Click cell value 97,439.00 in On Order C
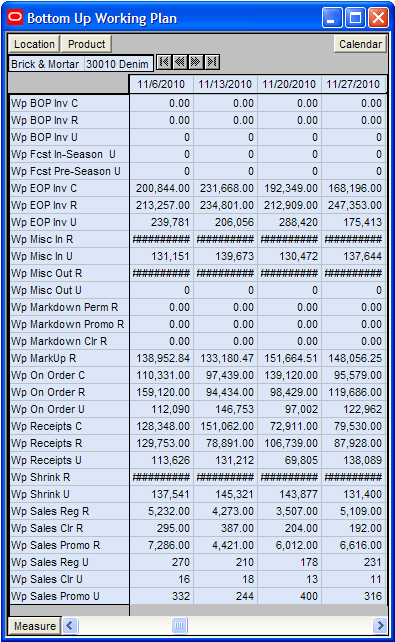 [225, 375]
